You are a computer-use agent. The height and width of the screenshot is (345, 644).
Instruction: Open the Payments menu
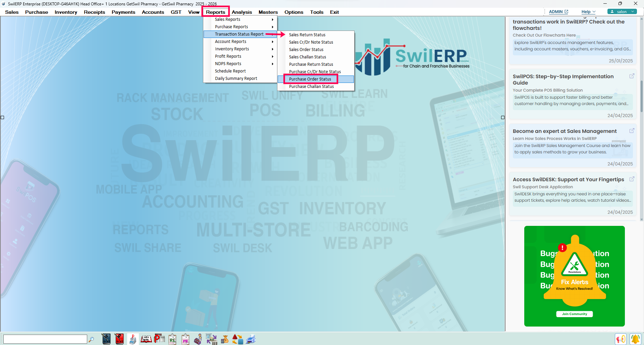coord(123,12)
